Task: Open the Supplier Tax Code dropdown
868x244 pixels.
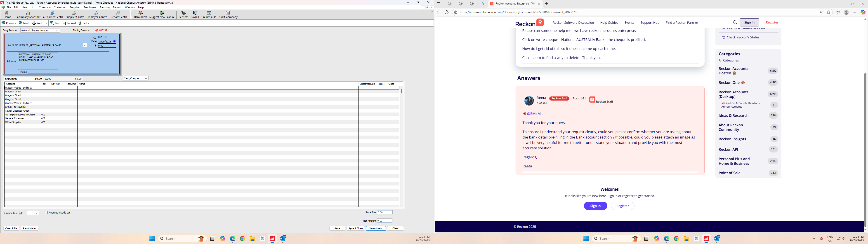Action: coord(37,213)
